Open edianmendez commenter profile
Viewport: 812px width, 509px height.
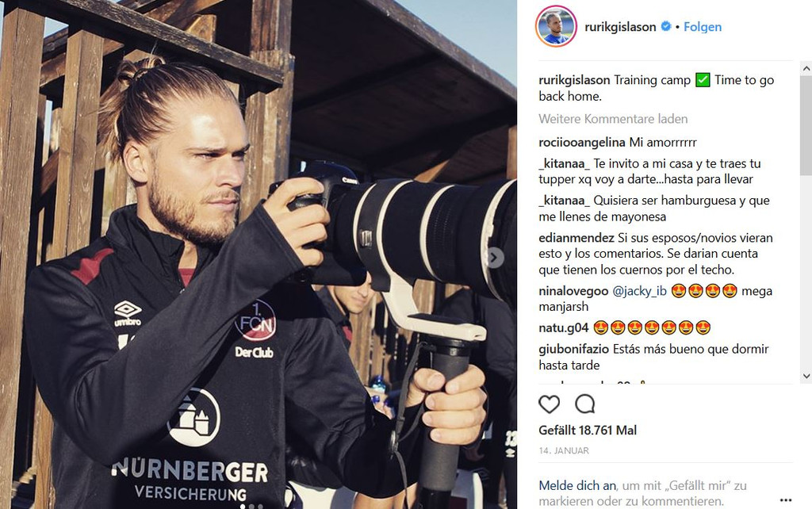(x=576, y=238)
